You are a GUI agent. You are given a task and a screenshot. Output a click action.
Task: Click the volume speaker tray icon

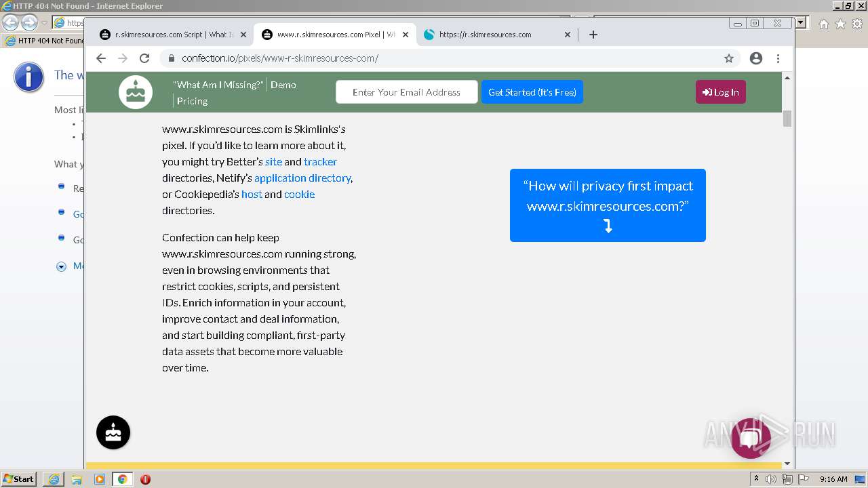(771, 479)
